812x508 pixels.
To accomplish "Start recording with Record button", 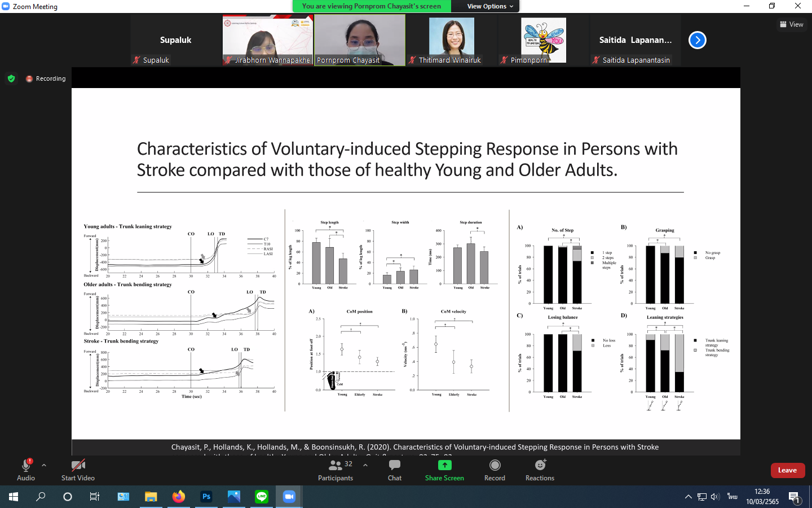I will 495,470.
